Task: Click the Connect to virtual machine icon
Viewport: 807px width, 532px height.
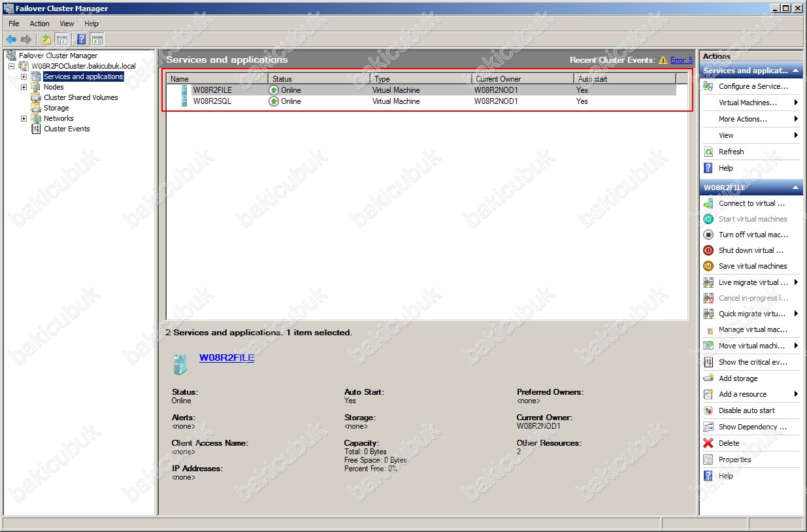Action: click(708, 203)
